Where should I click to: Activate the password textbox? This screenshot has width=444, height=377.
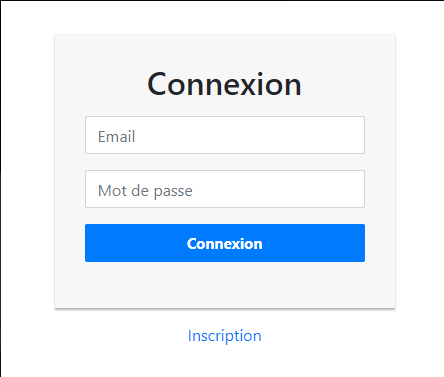(225, 189)
